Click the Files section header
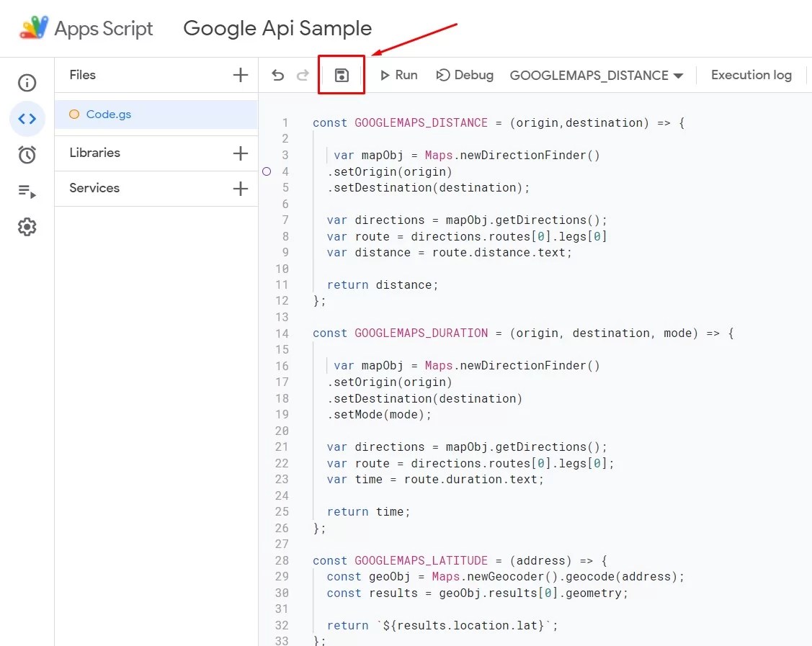The image size is (812, 646). (x=82, y=75)
